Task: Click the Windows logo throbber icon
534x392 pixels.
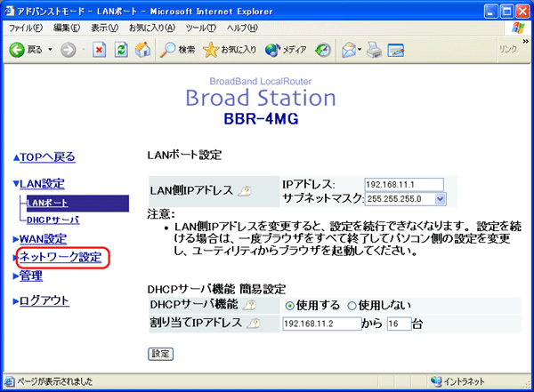Action: pyautogui.click(x=518, y=28)
